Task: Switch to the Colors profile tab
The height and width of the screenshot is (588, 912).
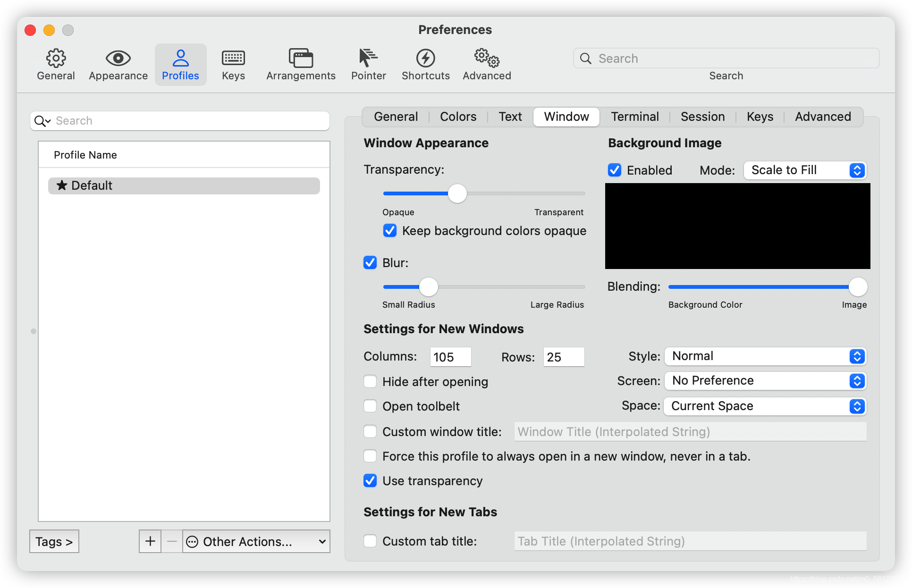Action: click(x=458, y=117)
